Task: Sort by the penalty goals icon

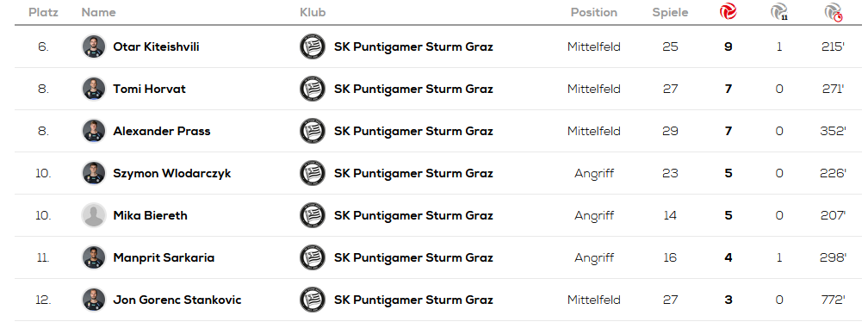Action: click(779, 11)
